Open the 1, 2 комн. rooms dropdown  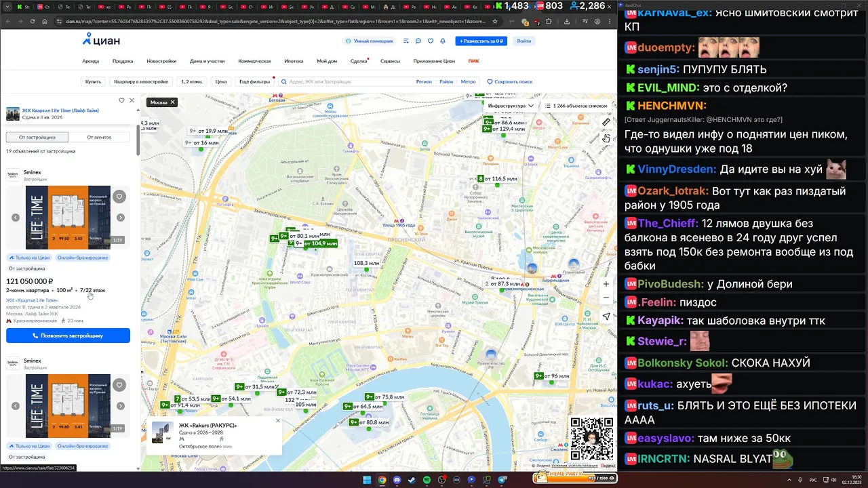[x=192, y=81]
